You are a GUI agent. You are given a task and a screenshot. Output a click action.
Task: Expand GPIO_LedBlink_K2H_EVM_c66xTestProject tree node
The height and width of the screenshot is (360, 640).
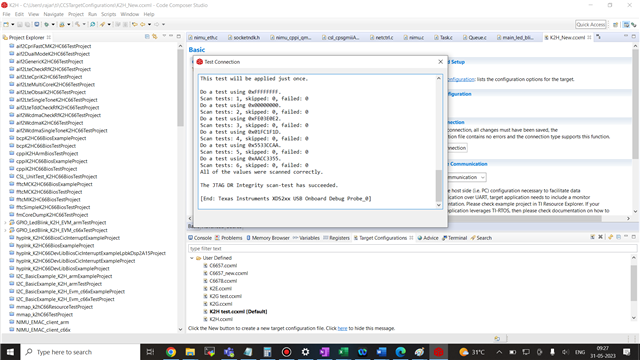[x=5, y=230]
